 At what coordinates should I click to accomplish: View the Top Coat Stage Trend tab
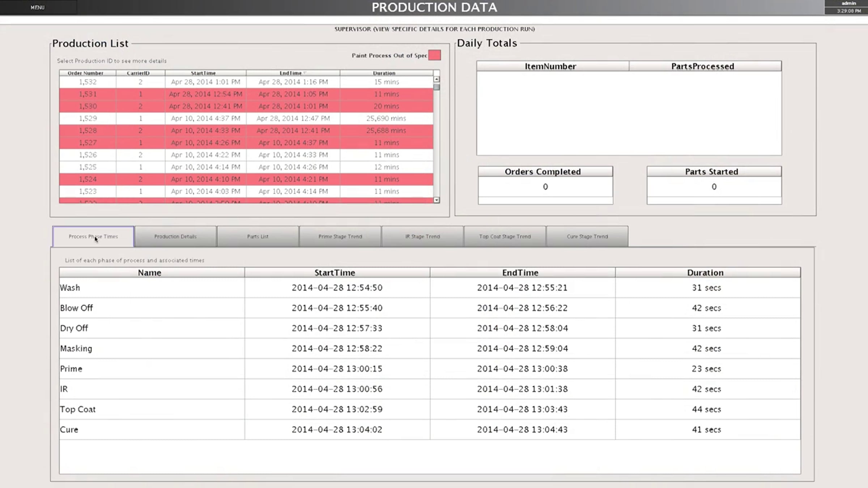[505, 236]
